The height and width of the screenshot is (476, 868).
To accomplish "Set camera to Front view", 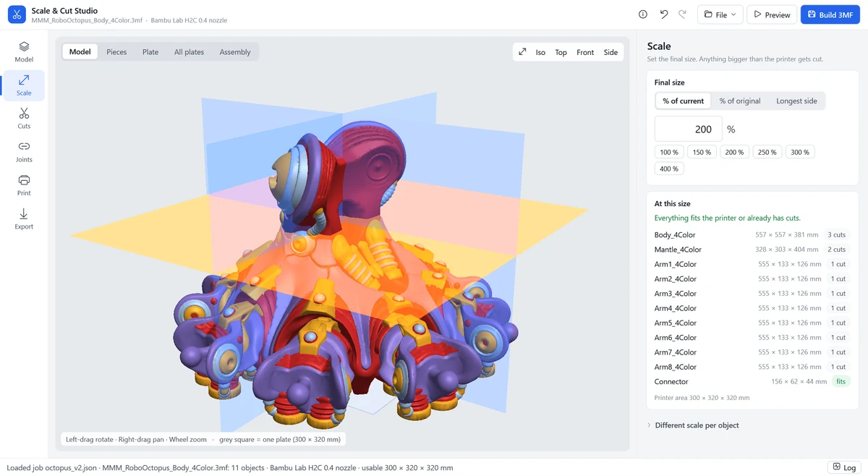I will pyautogui.click(x=585, y=52).
